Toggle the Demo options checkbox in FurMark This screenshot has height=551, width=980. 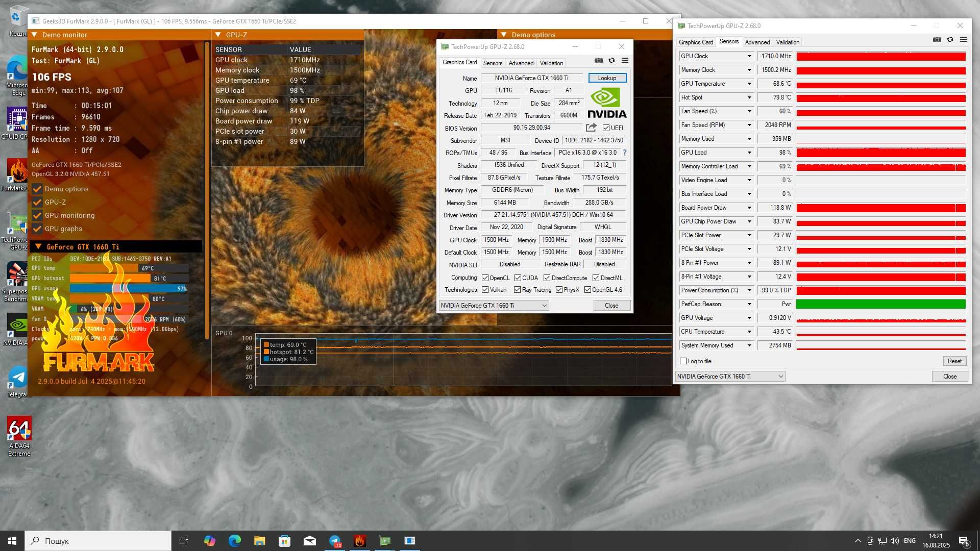37,189
